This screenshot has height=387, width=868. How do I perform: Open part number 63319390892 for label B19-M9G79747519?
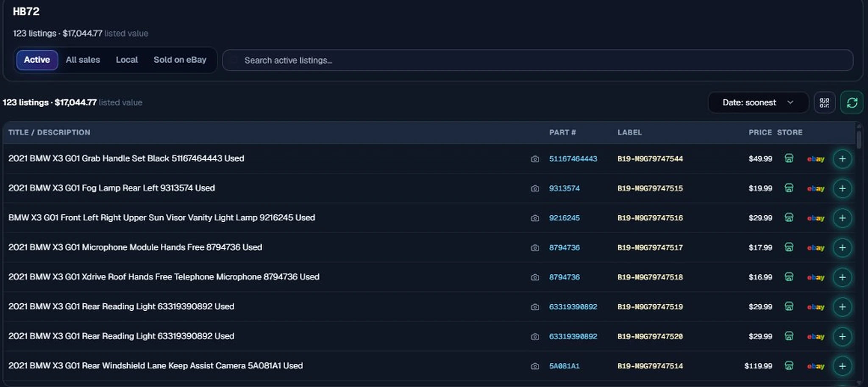click(573, 307)
